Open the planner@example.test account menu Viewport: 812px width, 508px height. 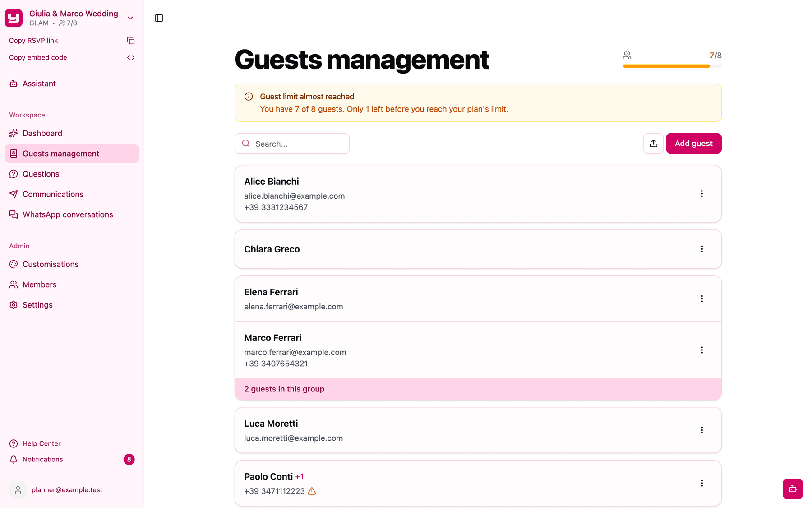(x=72, y=490)
